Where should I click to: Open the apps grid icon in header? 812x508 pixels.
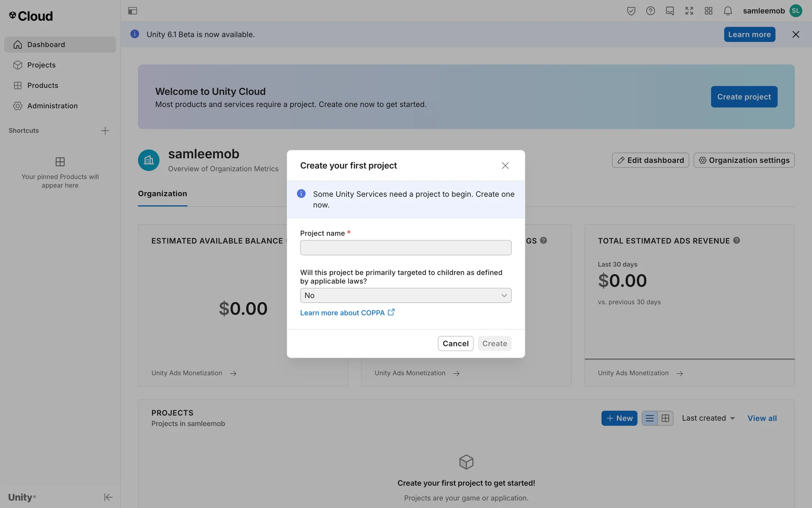(x=708, y=11)
